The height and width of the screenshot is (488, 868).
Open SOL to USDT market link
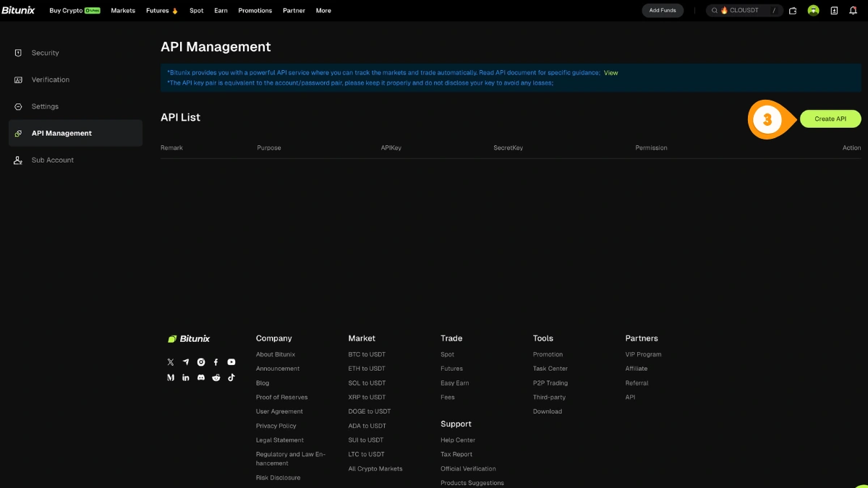[x=367, y=383]
